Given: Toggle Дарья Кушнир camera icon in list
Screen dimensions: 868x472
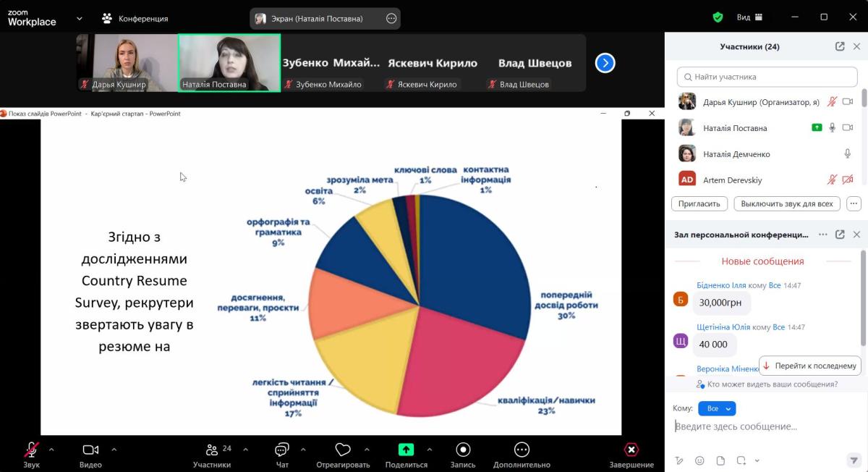Looking at the screenshot, I should tap(848, 102).
